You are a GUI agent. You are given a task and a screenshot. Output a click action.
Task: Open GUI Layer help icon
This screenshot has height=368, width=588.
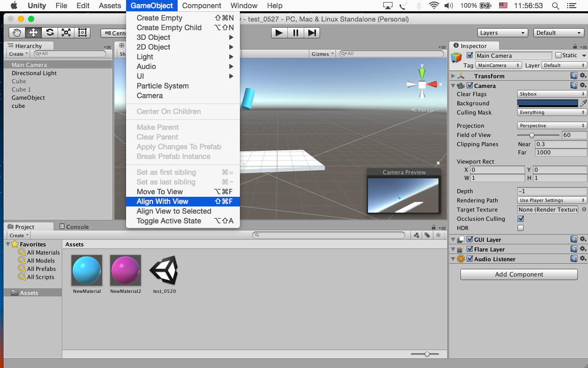[574, 239]
